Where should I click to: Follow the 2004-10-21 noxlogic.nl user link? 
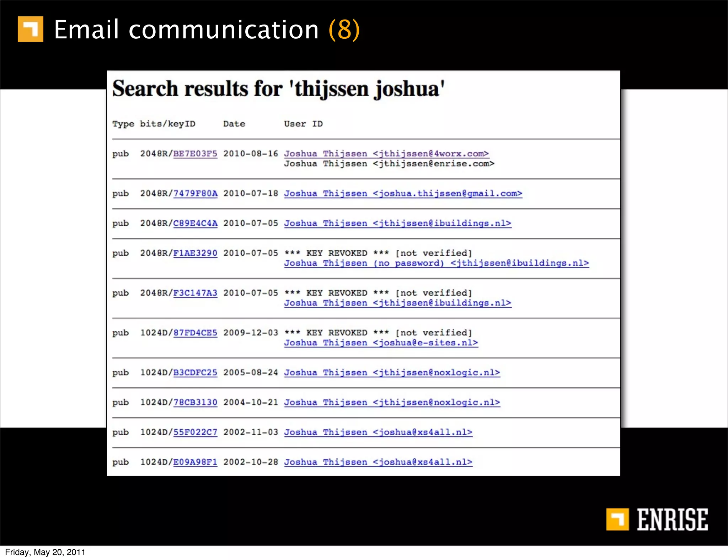pyautogui.click(x=392, y=402)
